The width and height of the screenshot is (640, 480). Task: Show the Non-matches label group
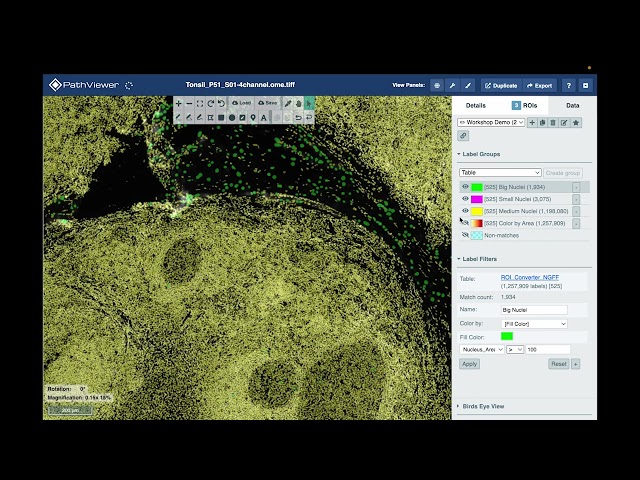pyautogui.click(x=465, y=235)
